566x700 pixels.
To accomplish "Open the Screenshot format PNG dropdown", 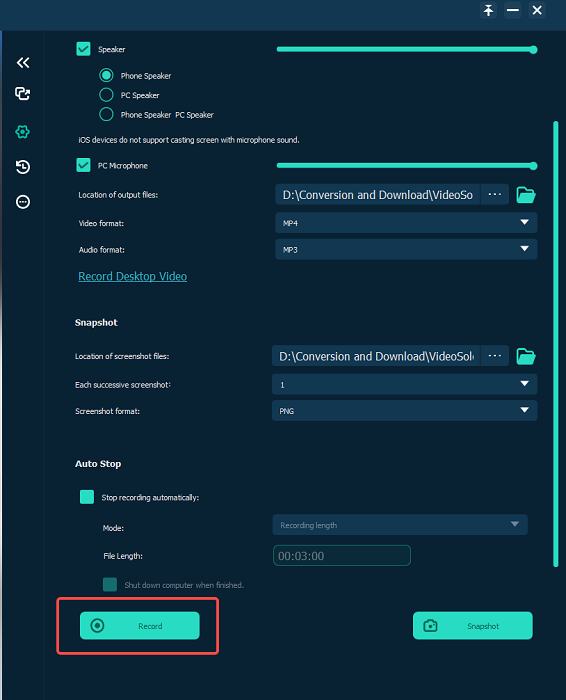I will pos(404,411).
